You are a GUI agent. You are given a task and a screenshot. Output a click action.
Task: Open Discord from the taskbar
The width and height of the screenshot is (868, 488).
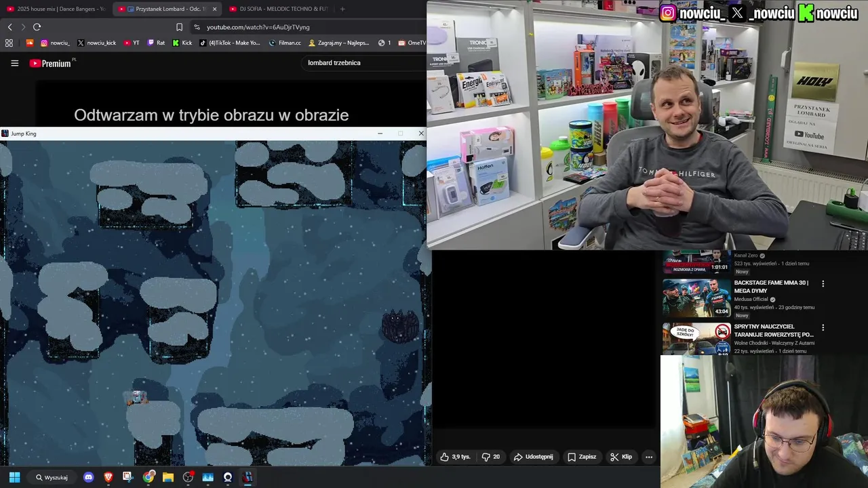pyautogui.click(x=88, y=477)
